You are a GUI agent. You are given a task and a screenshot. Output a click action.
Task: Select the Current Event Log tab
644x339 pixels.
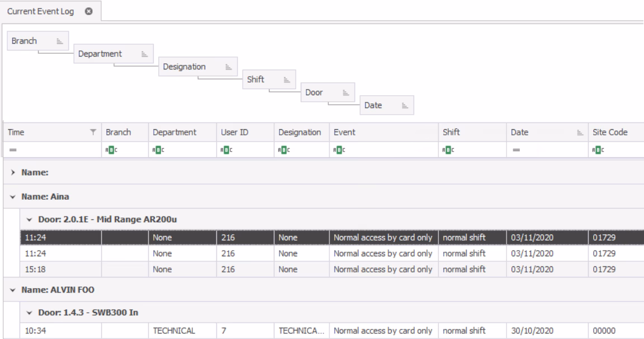coord(40,12)
